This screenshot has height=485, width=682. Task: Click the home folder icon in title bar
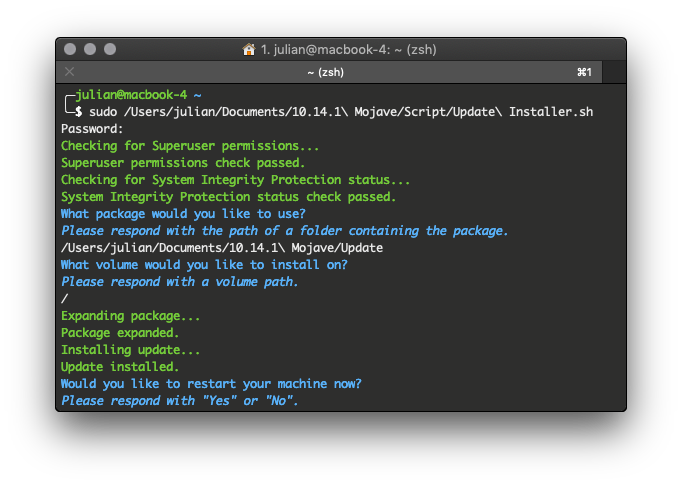(249, 49)
